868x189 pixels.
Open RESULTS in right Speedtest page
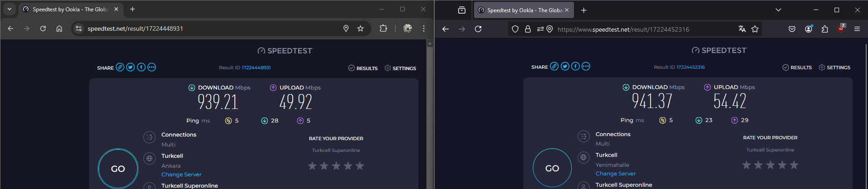click(x=797, y=67)
